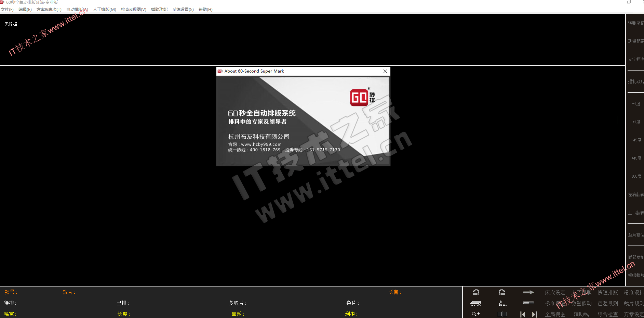The height and width of the screenshot is (318, 644).
Task: Click the brush tool icon
Action: coord(502,303)
